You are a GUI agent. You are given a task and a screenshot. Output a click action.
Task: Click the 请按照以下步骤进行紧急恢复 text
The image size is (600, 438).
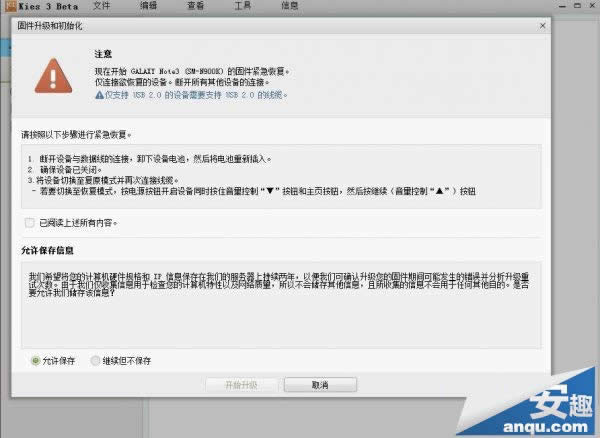tap(76, 135)
